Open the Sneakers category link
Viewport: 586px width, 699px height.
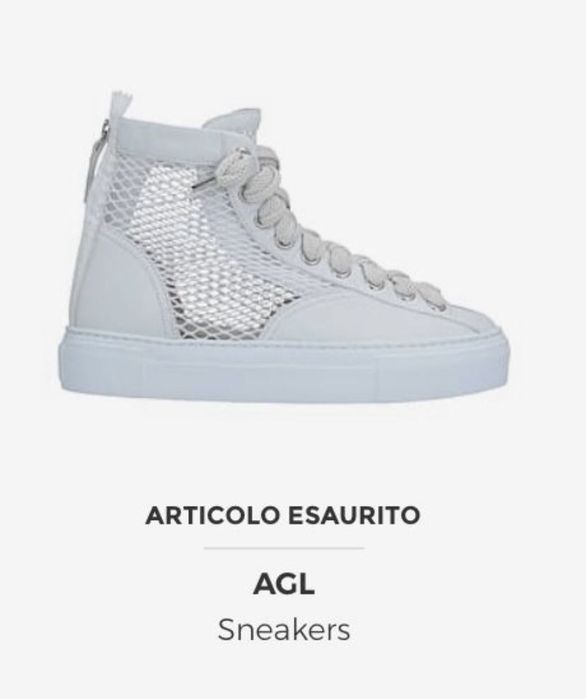coord(284,630)
